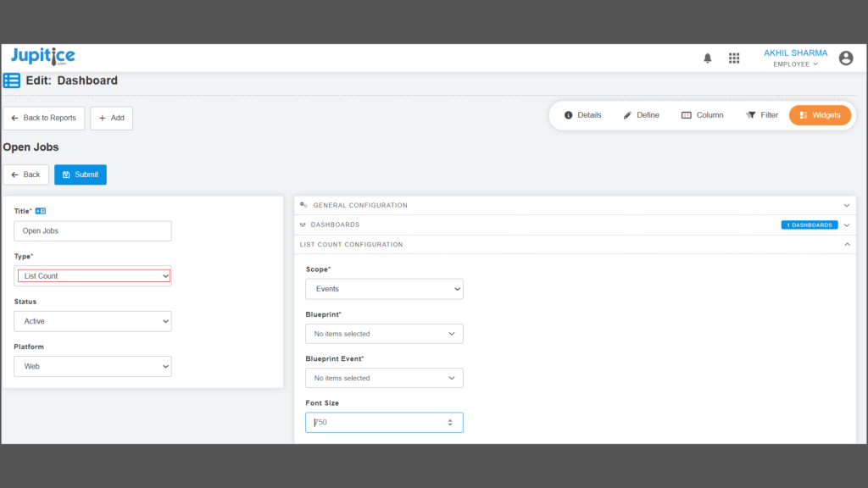Open the Employee role dropdown under user name
This screenshot has height=488, width=868.
coord(795,64)
